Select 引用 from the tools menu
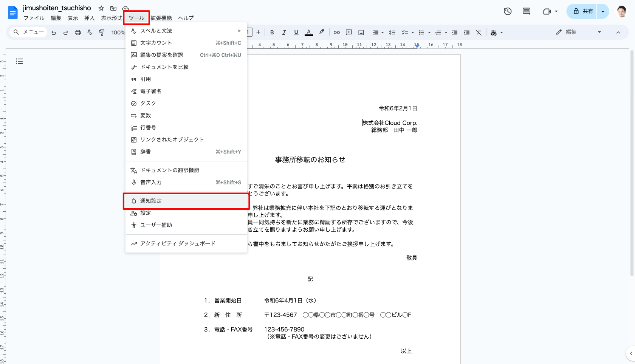This screenshot has width=635, height=364. pyautogui.click(x=186, y=79)
